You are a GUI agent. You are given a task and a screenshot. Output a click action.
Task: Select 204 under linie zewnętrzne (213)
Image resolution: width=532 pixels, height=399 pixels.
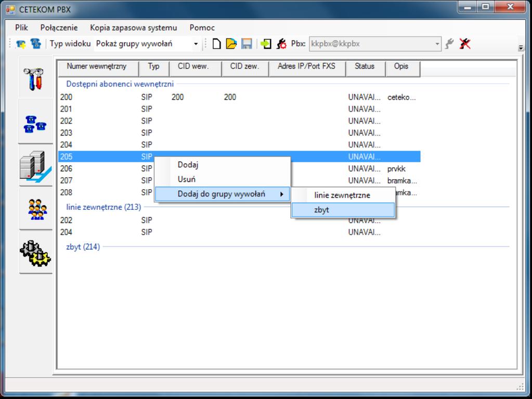[240, 232]
